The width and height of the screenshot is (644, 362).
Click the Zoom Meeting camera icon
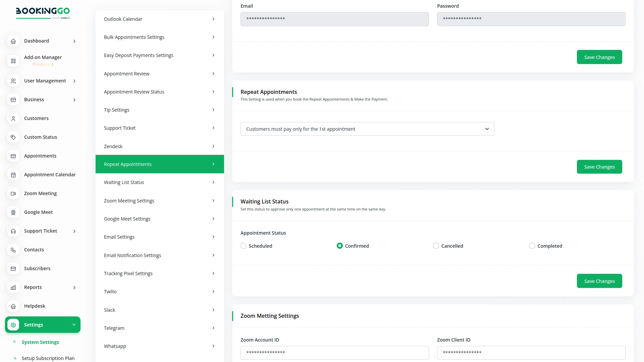point(13,193)
